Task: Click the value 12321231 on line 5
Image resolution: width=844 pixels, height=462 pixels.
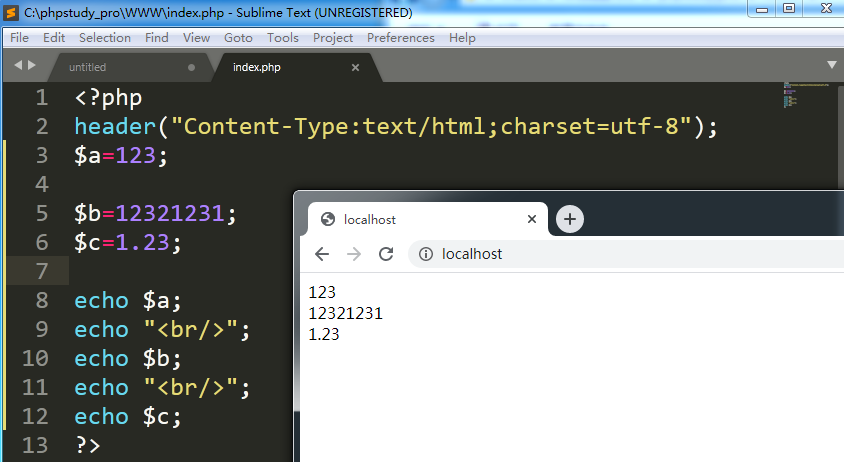Action: [x=170, y=214]
